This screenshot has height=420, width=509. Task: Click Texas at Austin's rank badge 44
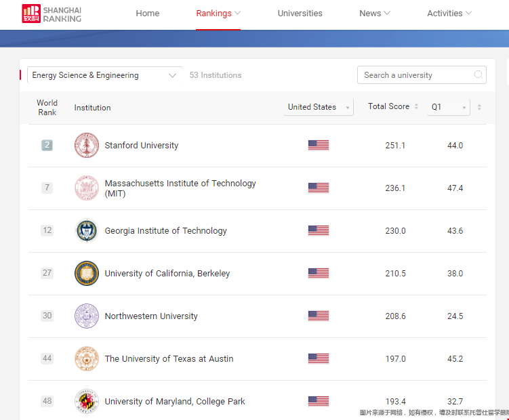pos(47,358)
